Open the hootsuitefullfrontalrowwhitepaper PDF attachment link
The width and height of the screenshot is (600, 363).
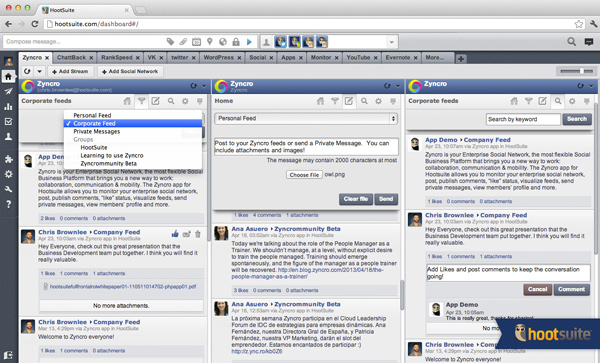tap(123, 286)
